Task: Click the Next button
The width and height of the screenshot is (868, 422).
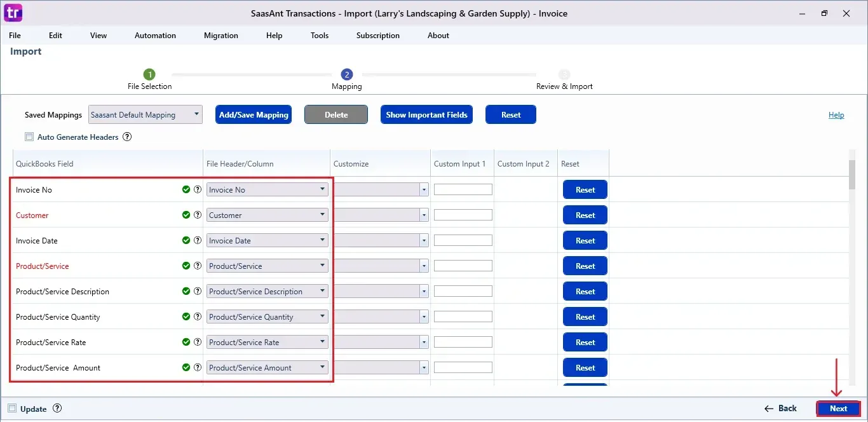Action: click(838, 409)
